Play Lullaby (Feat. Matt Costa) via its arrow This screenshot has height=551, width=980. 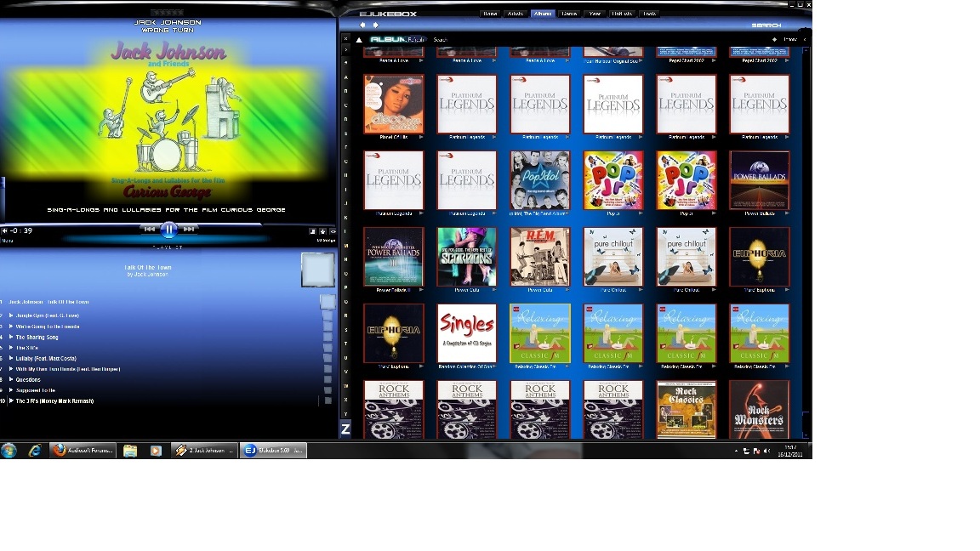[10, 358]
